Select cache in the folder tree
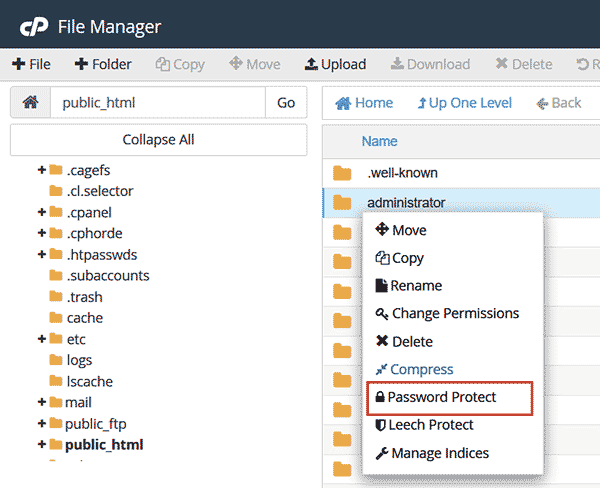The image size is (600, 488). [x=85, y=318]
